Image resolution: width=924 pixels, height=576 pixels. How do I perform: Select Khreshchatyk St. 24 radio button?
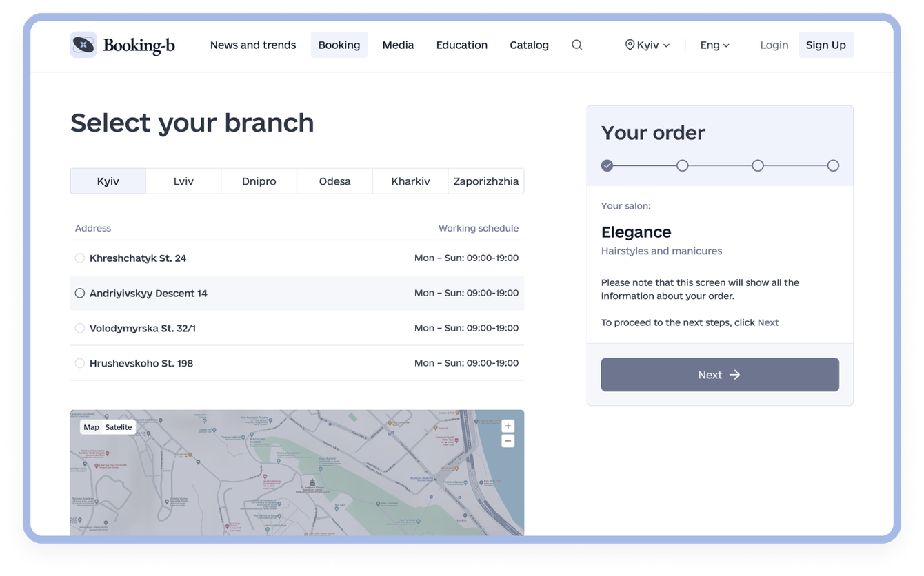80,258
